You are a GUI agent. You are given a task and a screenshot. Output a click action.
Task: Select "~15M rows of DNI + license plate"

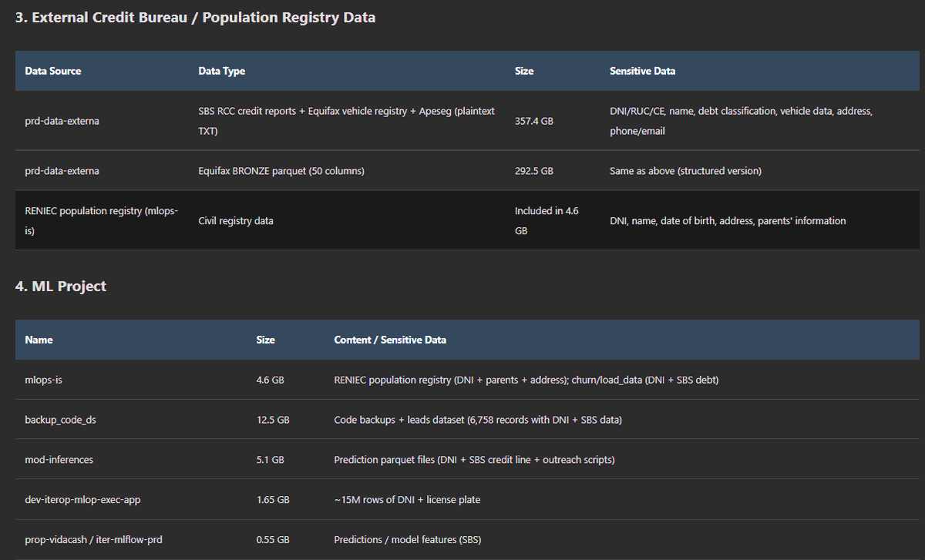(407, 500)
